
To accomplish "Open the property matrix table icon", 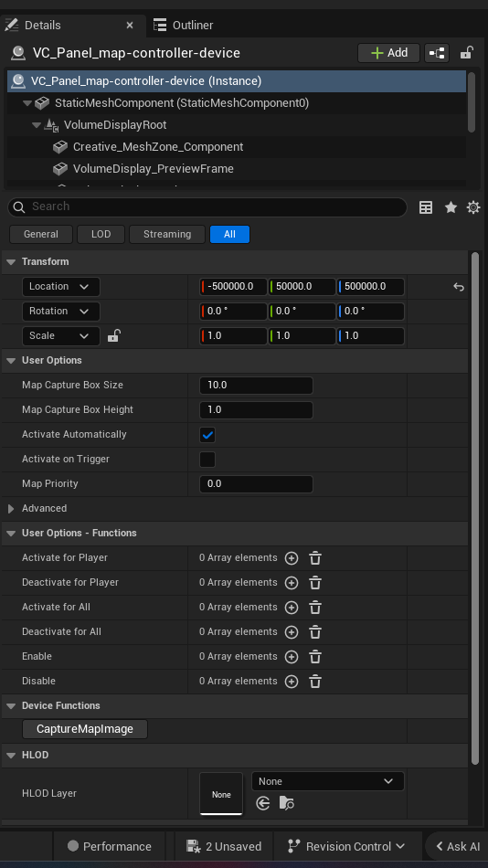I will tap(426, 207).
